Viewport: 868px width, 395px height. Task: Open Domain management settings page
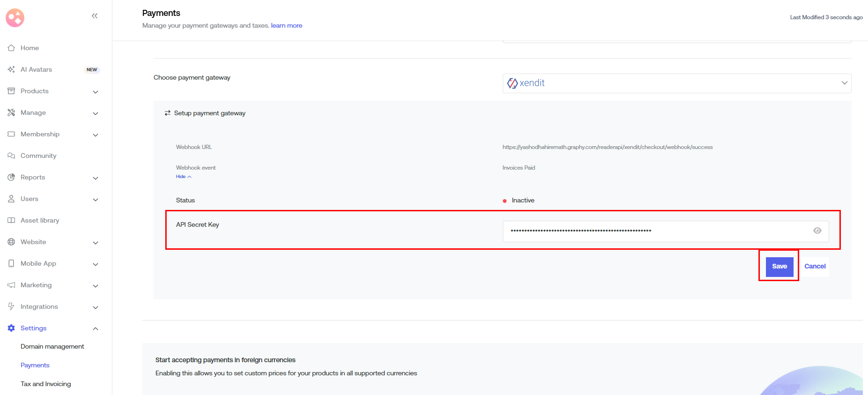[x=52, y=346]
